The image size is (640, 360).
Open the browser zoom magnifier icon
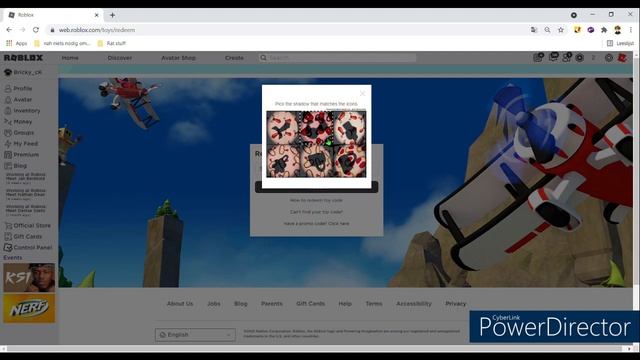[547, 30]
